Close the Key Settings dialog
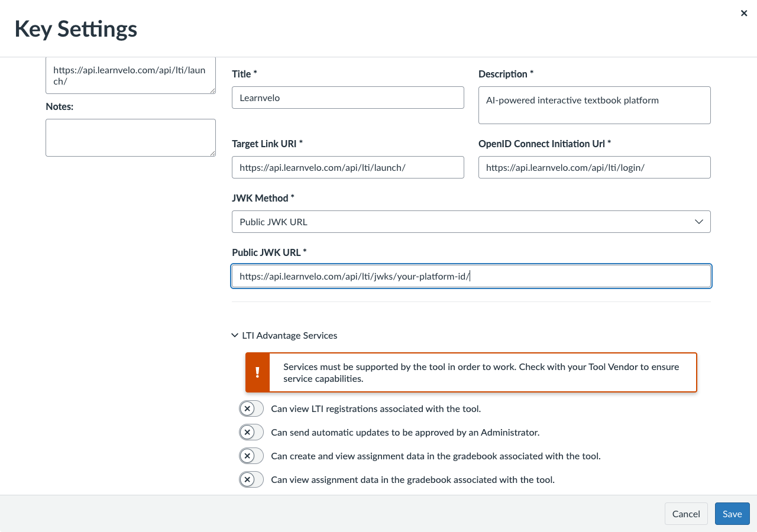 pyautogui.click(x=744, y=13)
